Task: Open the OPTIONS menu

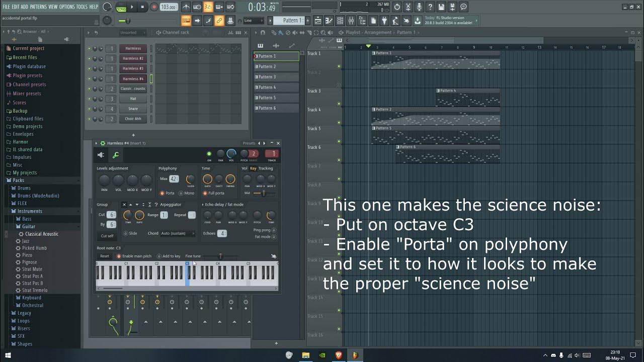Action: point(67,7)
